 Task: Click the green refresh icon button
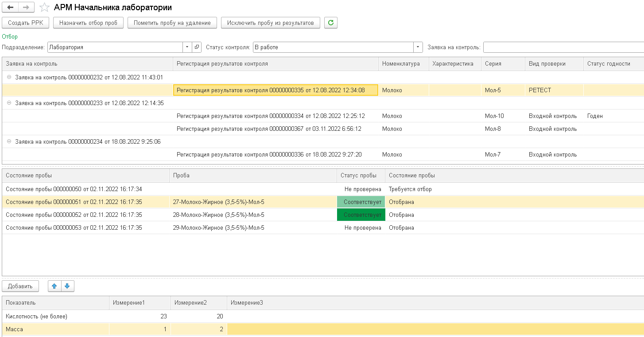330,23
